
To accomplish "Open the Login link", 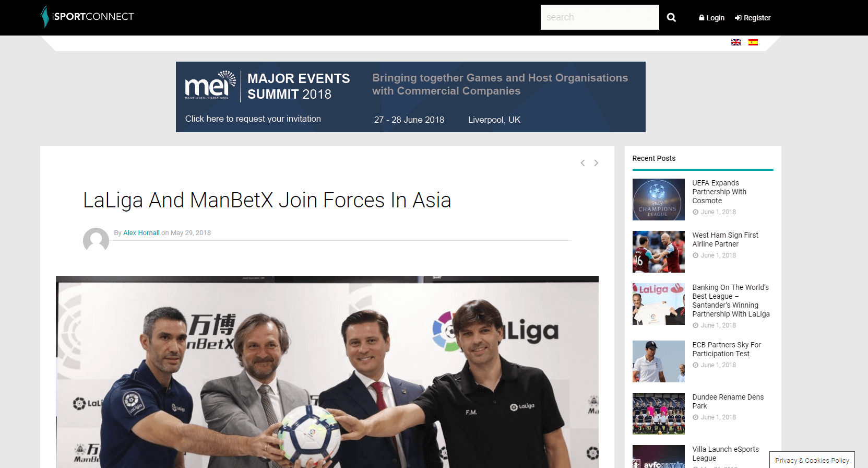I will (711, 18).
